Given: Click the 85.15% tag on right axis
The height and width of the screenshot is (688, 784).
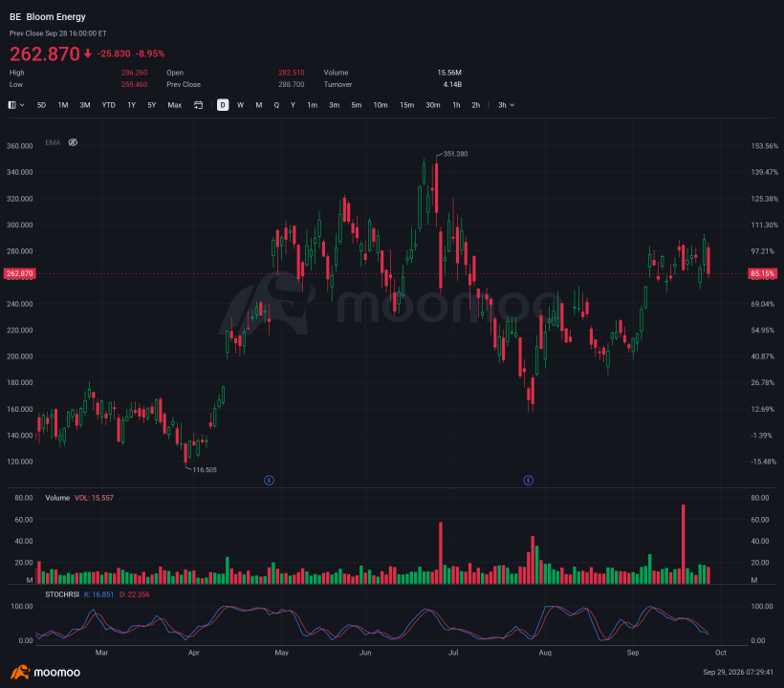Looking at the screenshot, I should coord(763,273).
